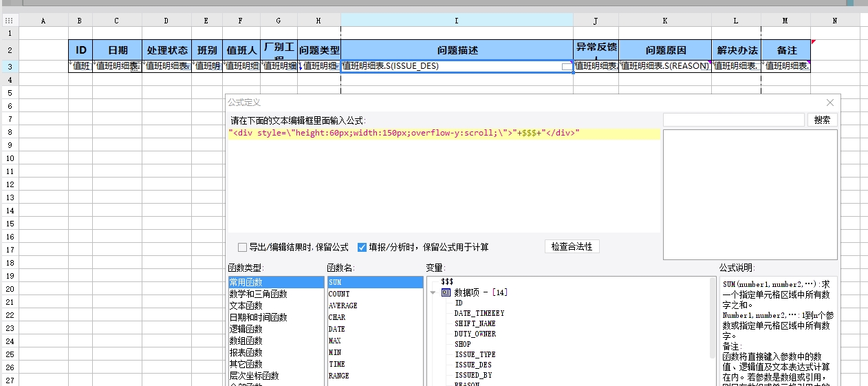
Task: Click the 值班人 header cell
Action: tap(241, 50)
